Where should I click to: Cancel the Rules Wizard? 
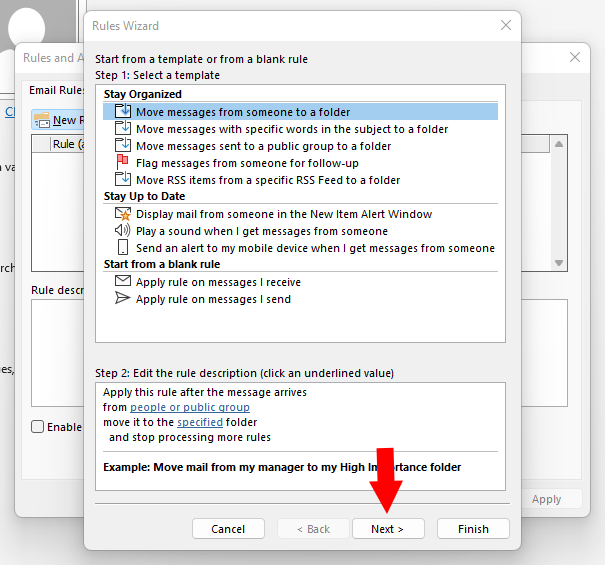click(x=228, y=529)
